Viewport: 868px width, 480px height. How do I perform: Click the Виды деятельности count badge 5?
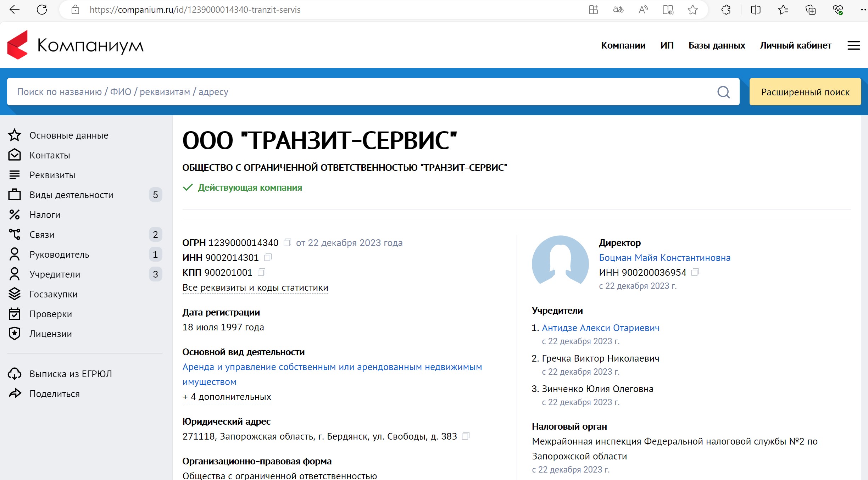pos(155,195)
